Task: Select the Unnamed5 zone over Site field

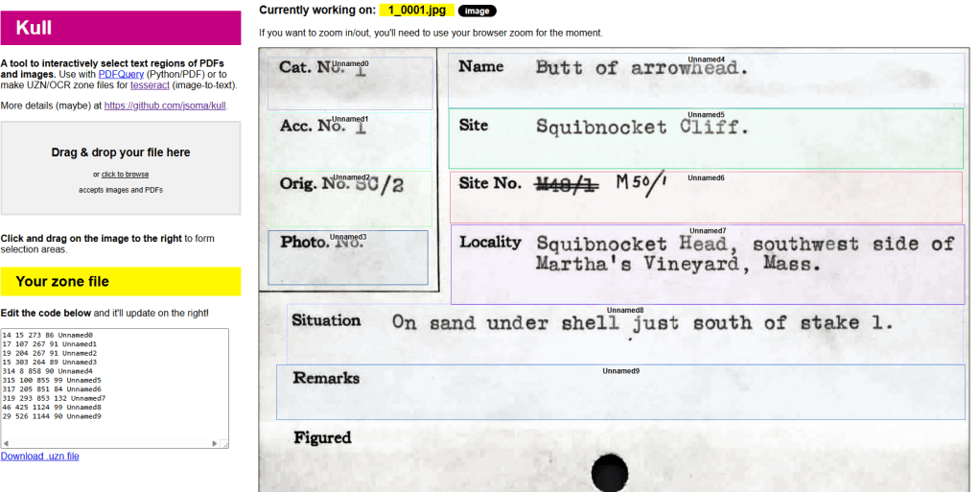Action: pos(706,141)
